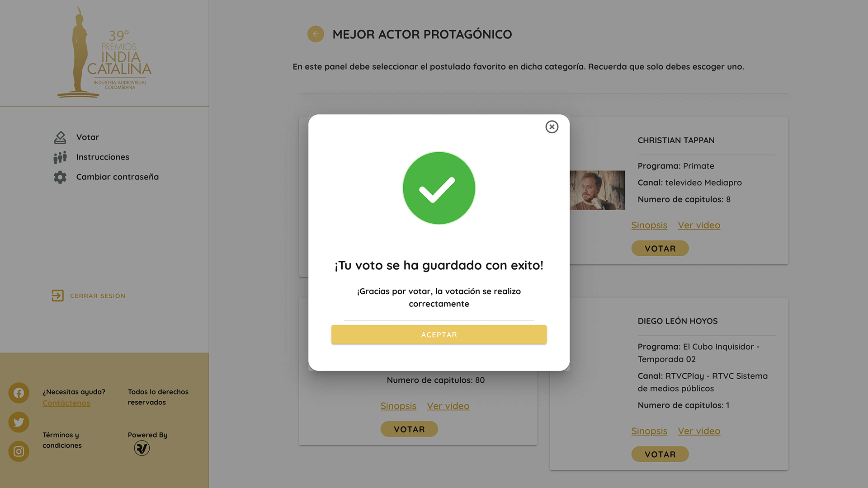The width and height of the screenshot is (868, 488).
Task: Select the Instrucciones menu item
Action: [103, 157]
